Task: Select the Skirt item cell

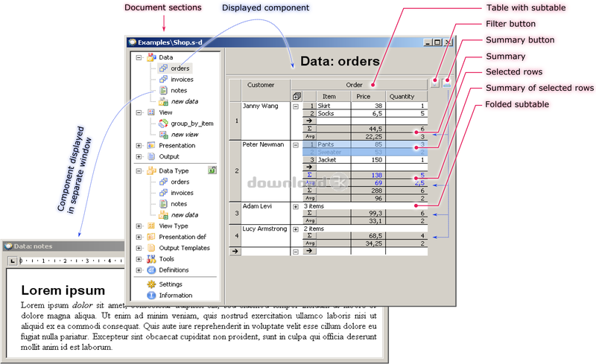Action: click(334, 106)
